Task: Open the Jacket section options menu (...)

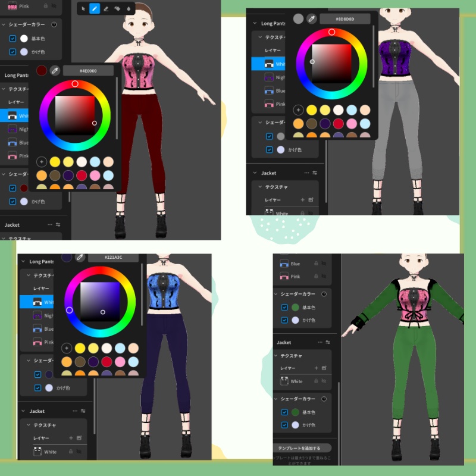Action: click(321, 342)
